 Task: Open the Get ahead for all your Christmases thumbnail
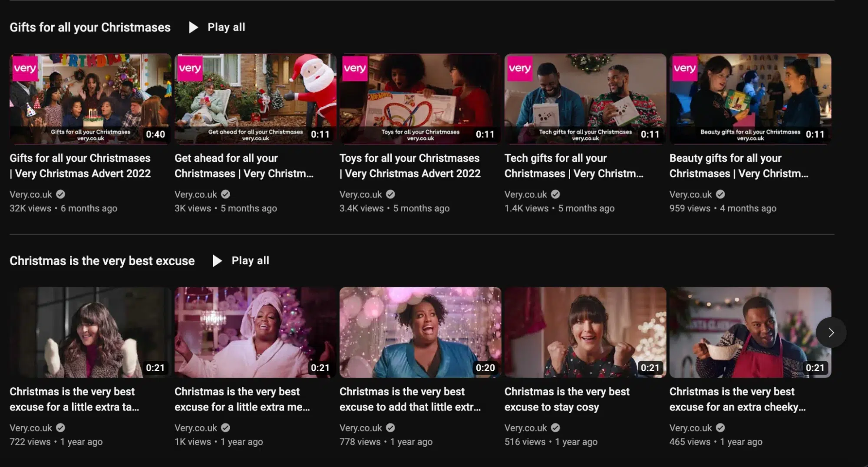255,99
